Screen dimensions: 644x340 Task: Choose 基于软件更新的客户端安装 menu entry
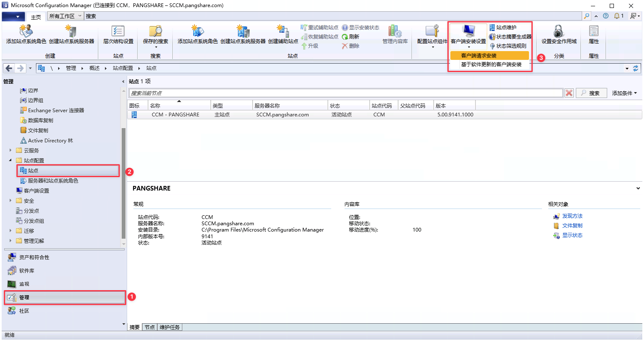(x=489, y=64)
